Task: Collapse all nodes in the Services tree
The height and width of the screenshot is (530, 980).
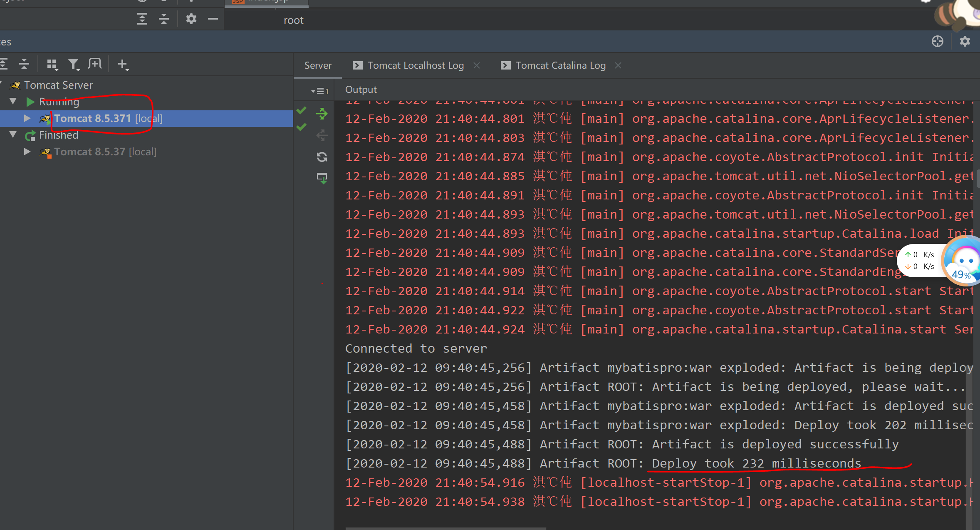Action: (24, 64)
